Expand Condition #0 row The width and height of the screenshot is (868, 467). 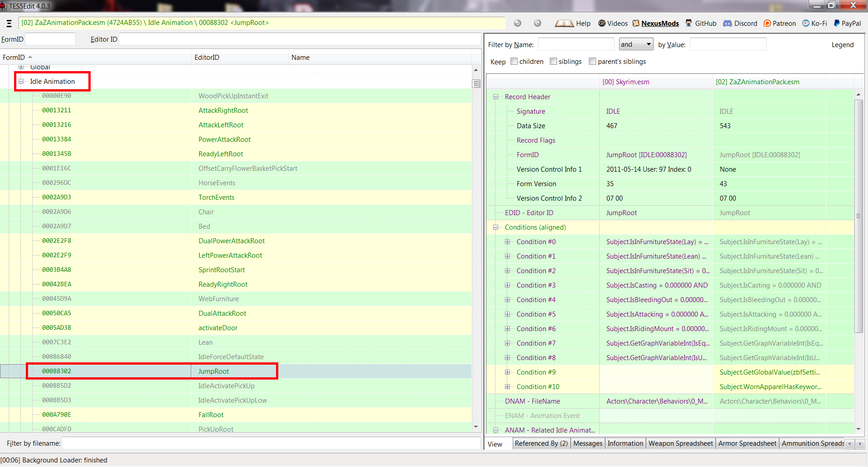tap(507, 242)
